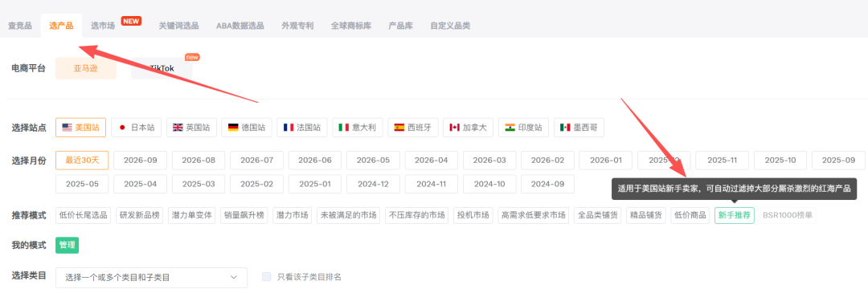
Task: Pick month 2024-09
Action: pyautogui.click(x=547, y=184)
